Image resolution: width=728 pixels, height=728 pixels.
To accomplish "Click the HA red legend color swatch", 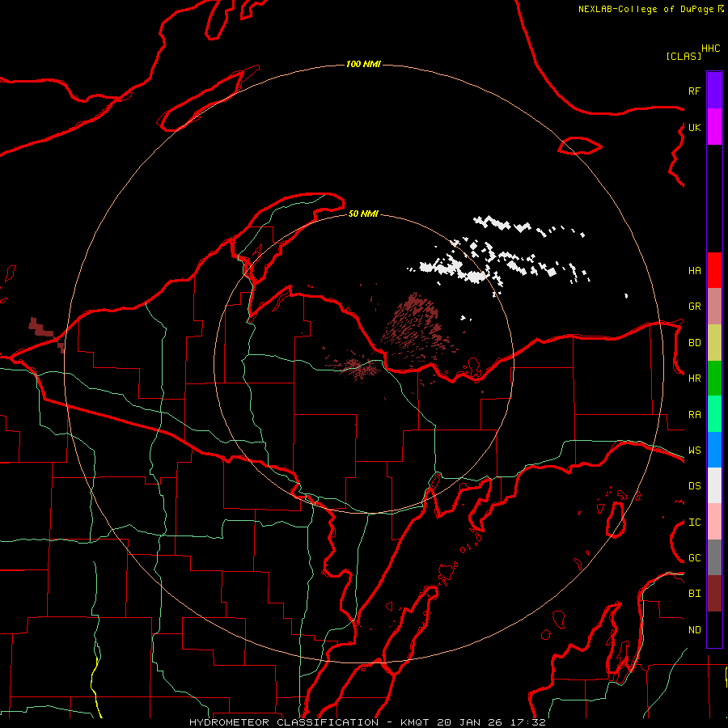I will 714,270.
